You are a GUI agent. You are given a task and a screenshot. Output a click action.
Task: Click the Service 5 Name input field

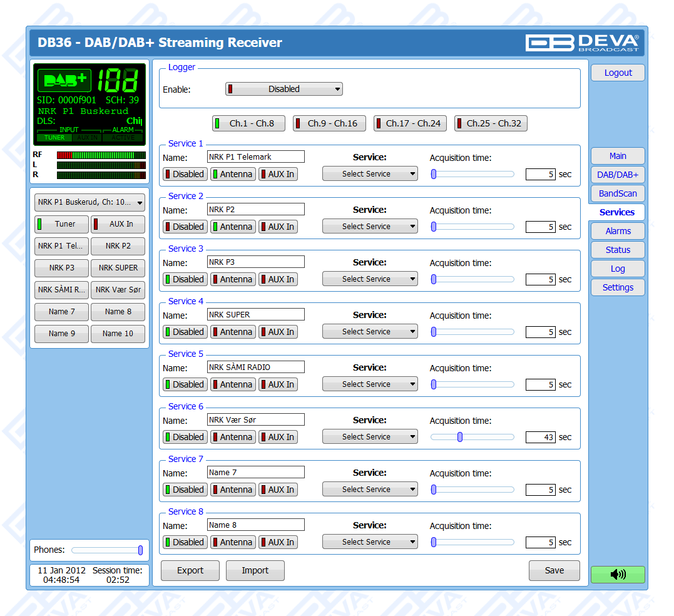(255, 367)
